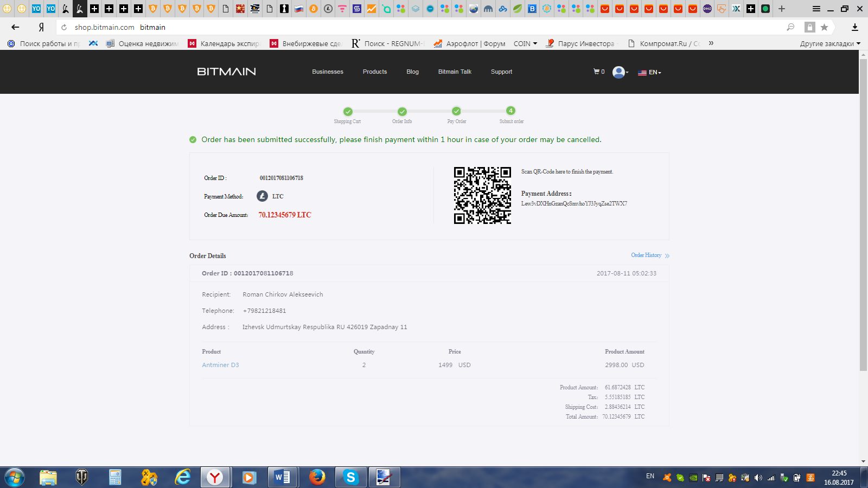This screenshot has width=868, height=488.
Task: Open the Внебиржевые сделки bookmark
Action: [306, 43]
